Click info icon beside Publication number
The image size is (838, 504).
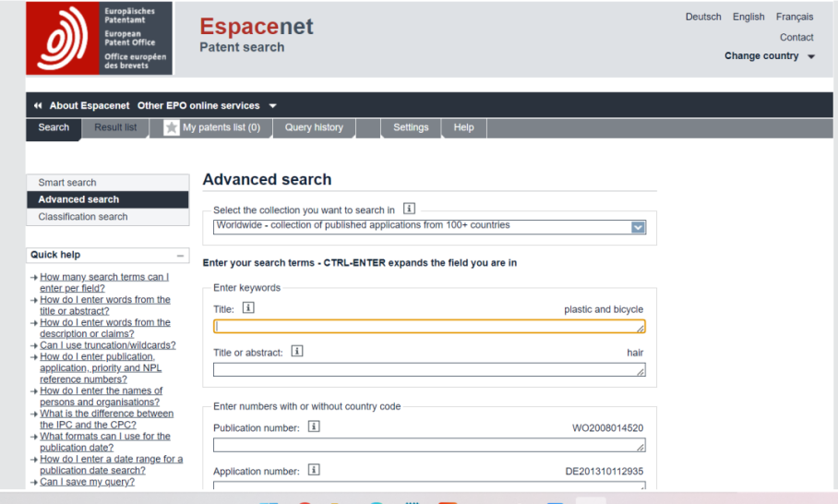click(x=314, y=426)
